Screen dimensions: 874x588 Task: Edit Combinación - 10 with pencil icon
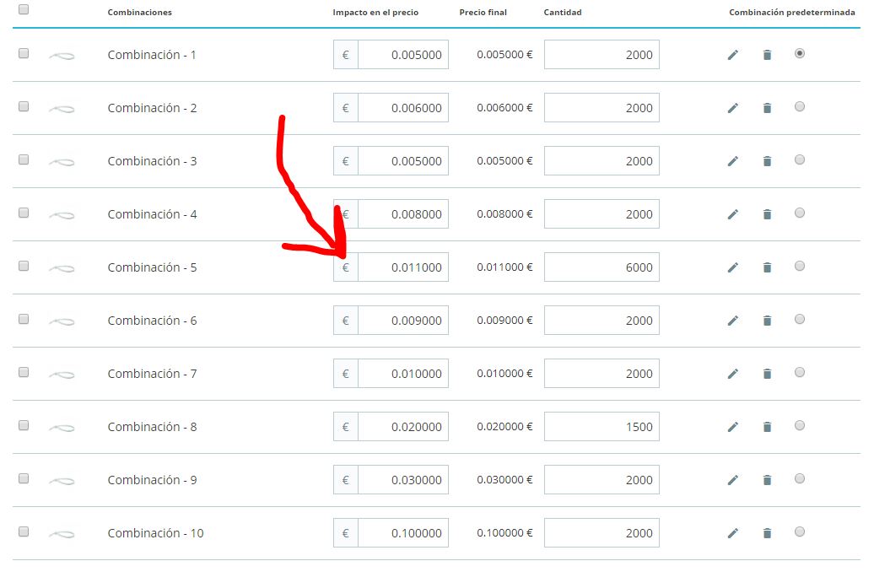point(733,533)
